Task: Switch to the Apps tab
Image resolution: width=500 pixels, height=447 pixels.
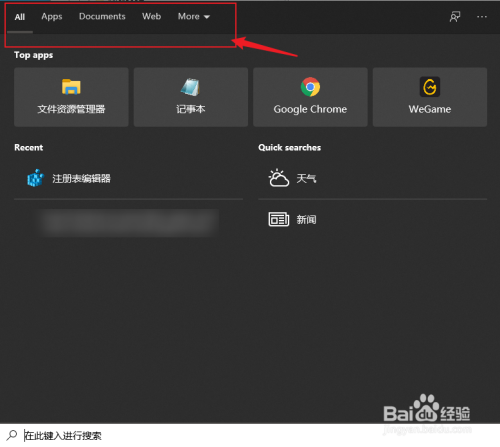Action: 52,17
